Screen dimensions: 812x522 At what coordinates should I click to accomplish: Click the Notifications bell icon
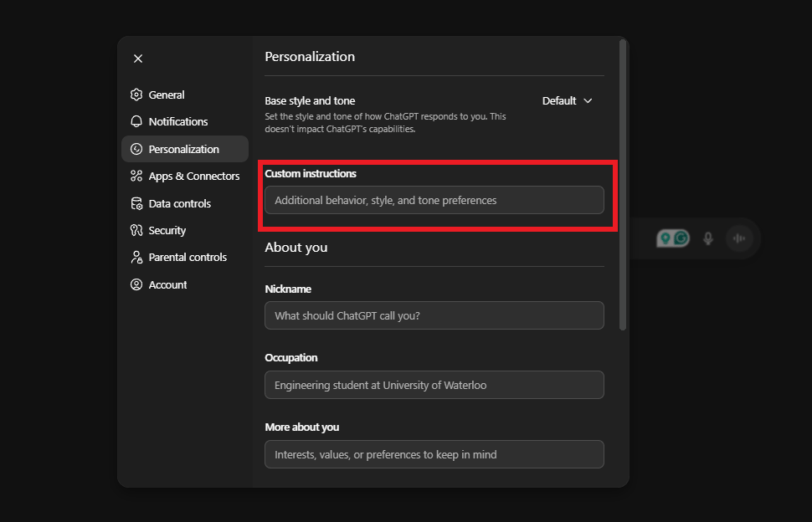(x=136, y=121)
